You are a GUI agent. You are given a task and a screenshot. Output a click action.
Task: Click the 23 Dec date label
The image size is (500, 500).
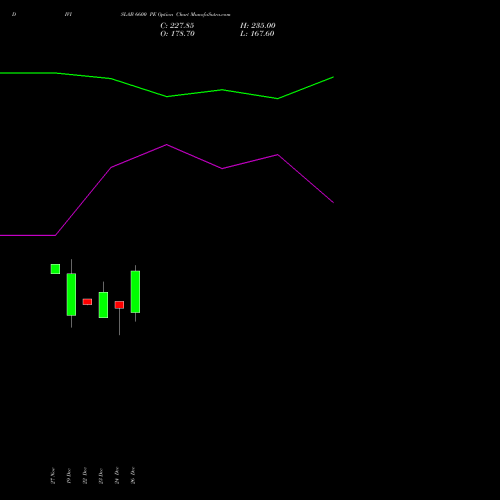point(101,476)
